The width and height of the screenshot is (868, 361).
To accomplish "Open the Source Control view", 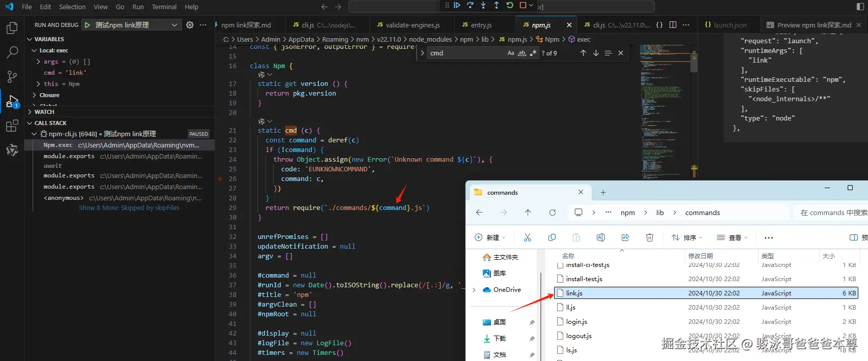I will 12,76.
